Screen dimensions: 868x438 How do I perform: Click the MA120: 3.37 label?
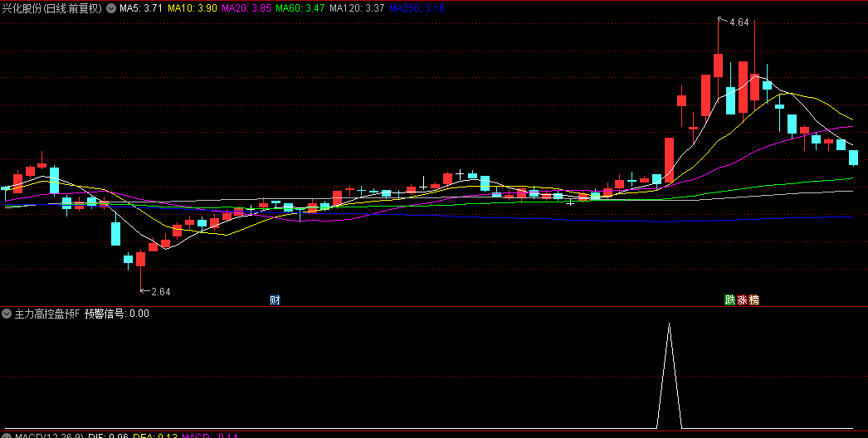click(357, 8)
